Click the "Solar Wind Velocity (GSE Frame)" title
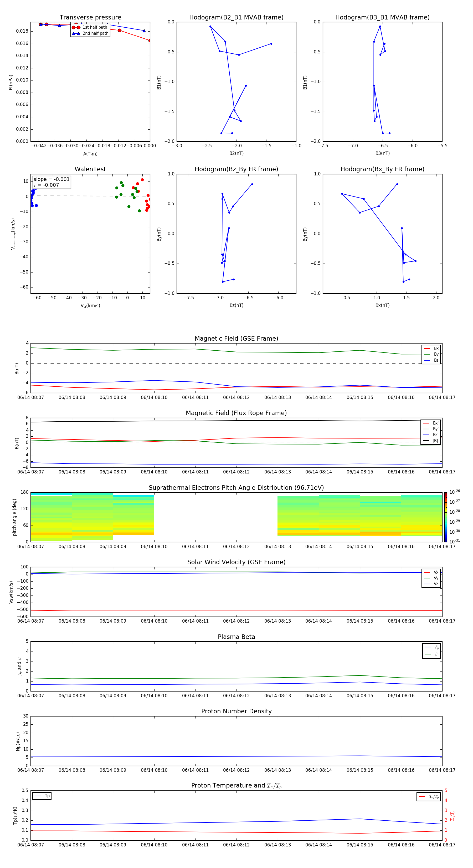This screenshot has width=473, height=868. [x=236, y=562]
